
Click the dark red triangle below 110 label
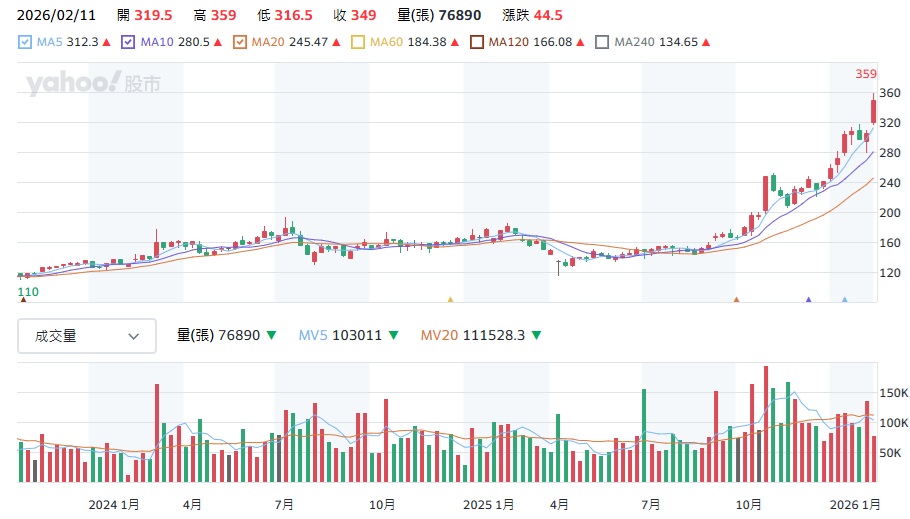tap(23, 299)
